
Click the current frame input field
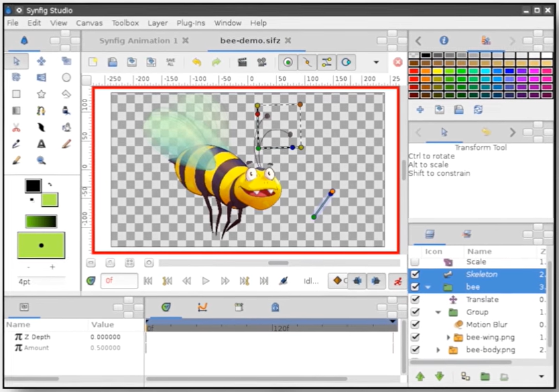point(119,281)
